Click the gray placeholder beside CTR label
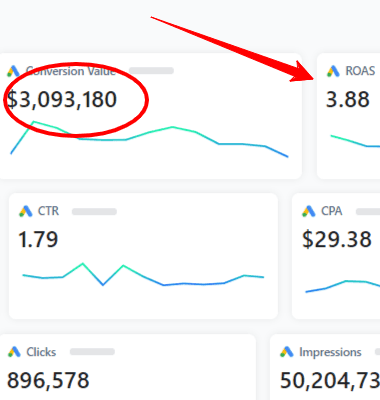Screen dimensions: 380x400 94,212
